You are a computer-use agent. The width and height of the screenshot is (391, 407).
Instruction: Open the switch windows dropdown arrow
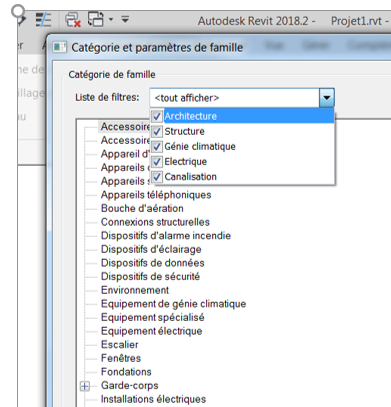(x=111, y=19)
